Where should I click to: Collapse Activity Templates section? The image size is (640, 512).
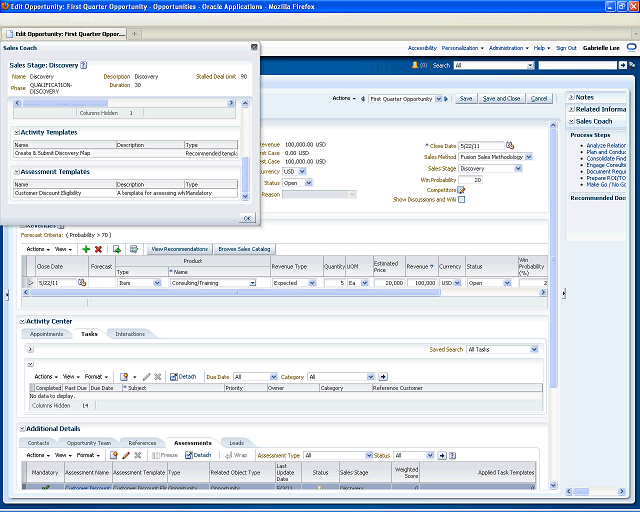17,132
